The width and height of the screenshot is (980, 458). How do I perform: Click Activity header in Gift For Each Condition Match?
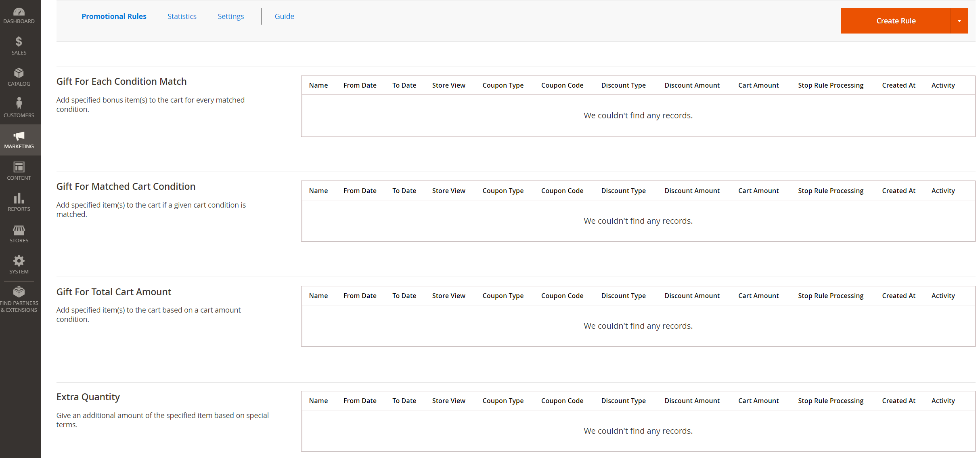tap(943, 85)
